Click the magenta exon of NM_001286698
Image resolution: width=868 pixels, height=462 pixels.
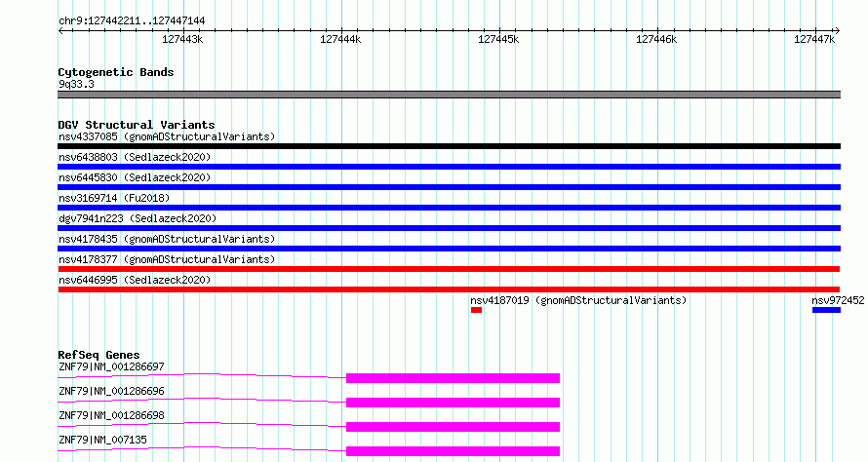[453, 427]
